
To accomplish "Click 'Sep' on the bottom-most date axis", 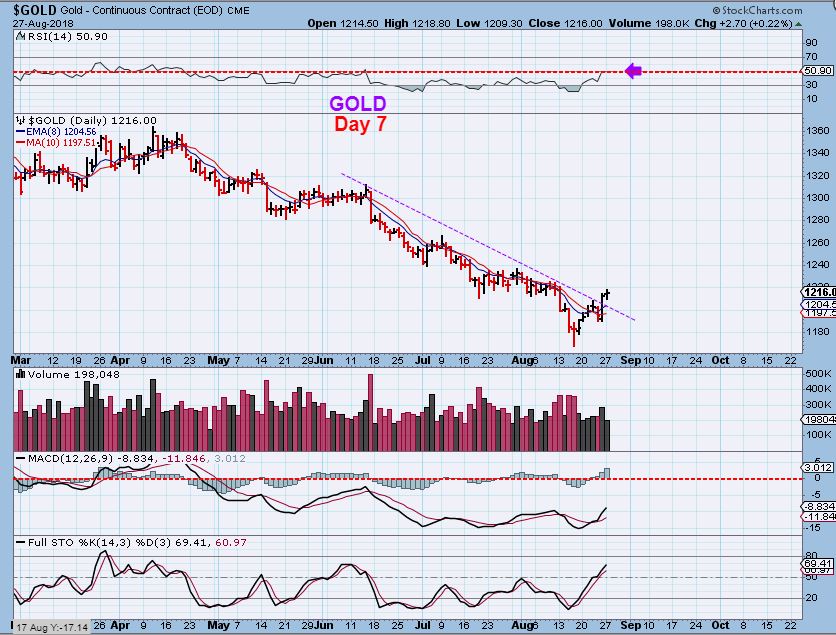I will pyautogui.click(x=631, y=625).
